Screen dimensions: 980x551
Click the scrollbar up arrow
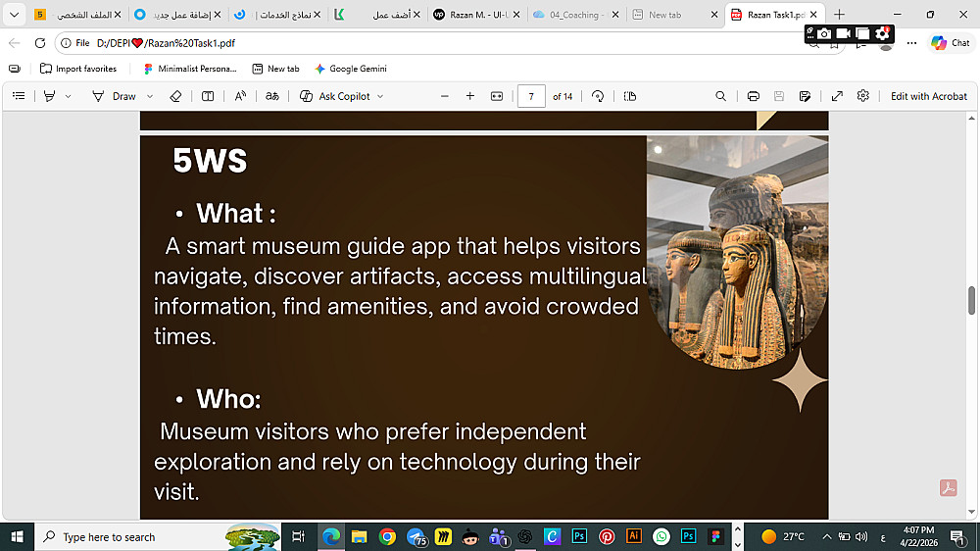pos(971,118)
